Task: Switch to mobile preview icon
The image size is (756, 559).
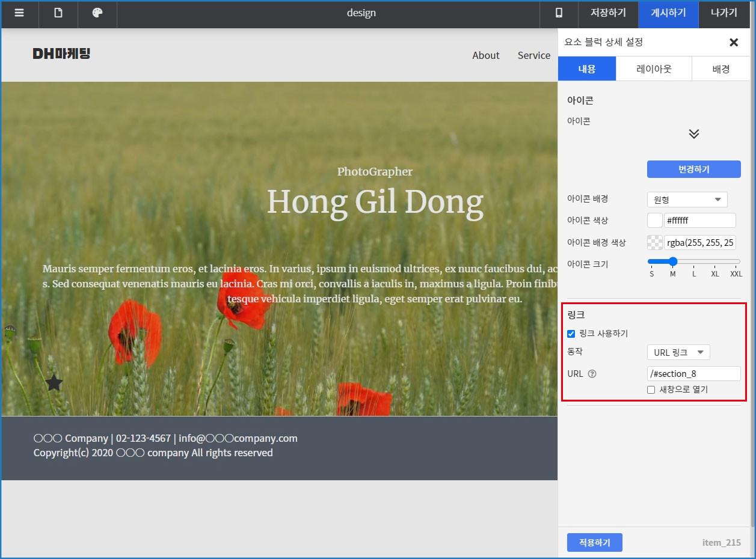Action: coord(559,13)
